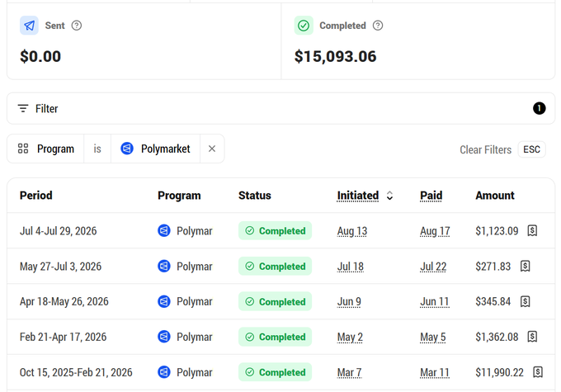Click the Aug 13 initiated date
561x392 pixels.
click(x=352, y=231)
